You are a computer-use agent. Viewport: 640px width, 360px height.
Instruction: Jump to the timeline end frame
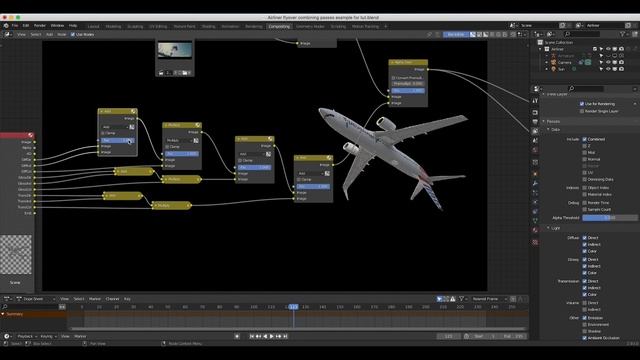point(285,336)
